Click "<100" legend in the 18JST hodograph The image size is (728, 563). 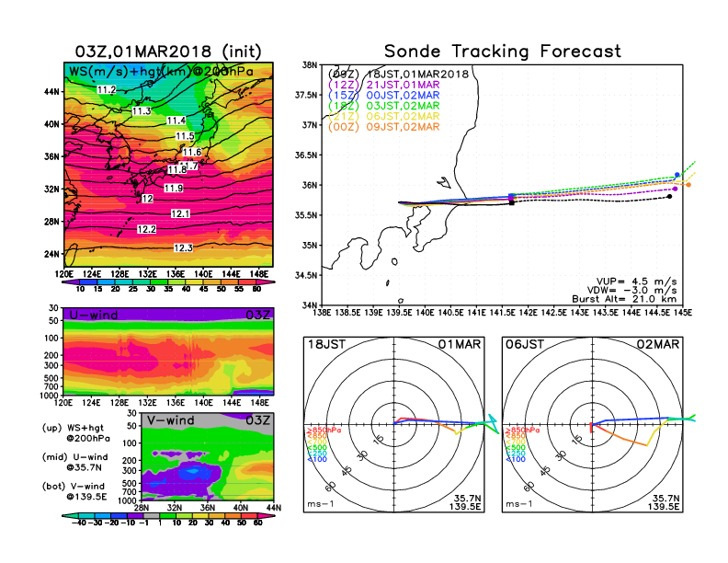317,459
